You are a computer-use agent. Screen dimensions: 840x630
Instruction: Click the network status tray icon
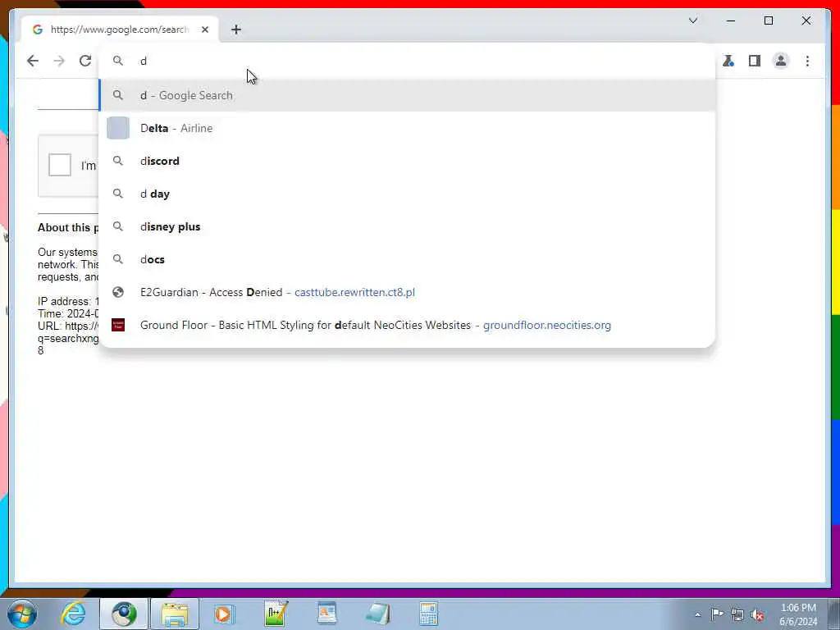(x=737, y=614)
